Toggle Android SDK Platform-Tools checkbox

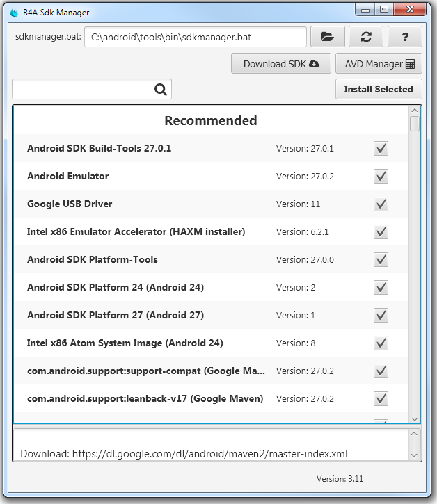(381, 259)
